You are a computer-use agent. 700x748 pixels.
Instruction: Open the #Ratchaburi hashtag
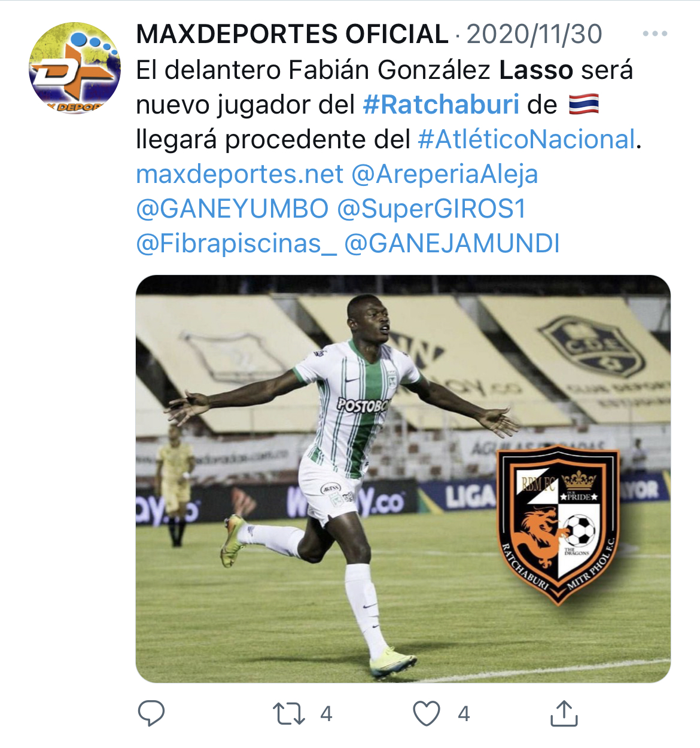(x=441, y=105)
